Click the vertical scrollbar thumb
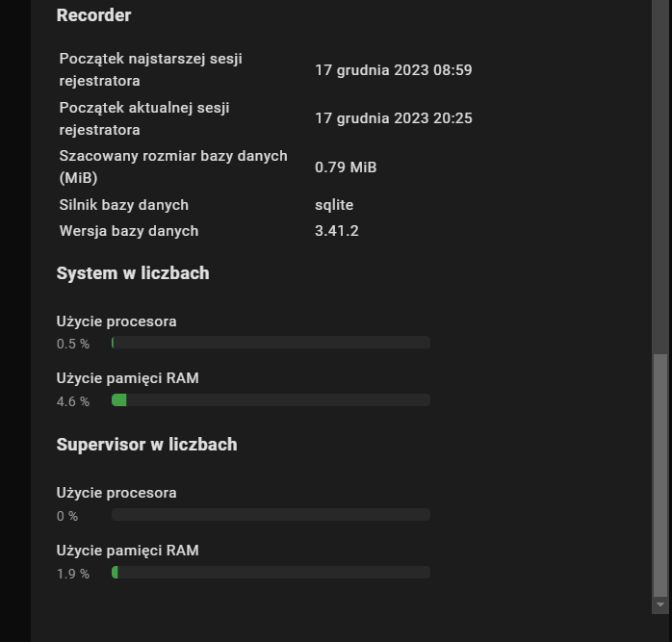The image size is (672, 642). (660, 475)
